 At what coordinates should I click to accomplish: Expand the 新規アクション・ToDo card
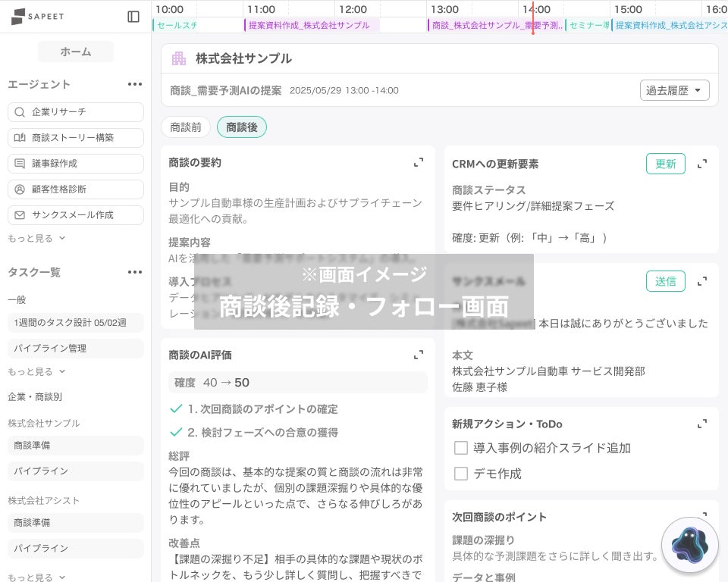702,424
